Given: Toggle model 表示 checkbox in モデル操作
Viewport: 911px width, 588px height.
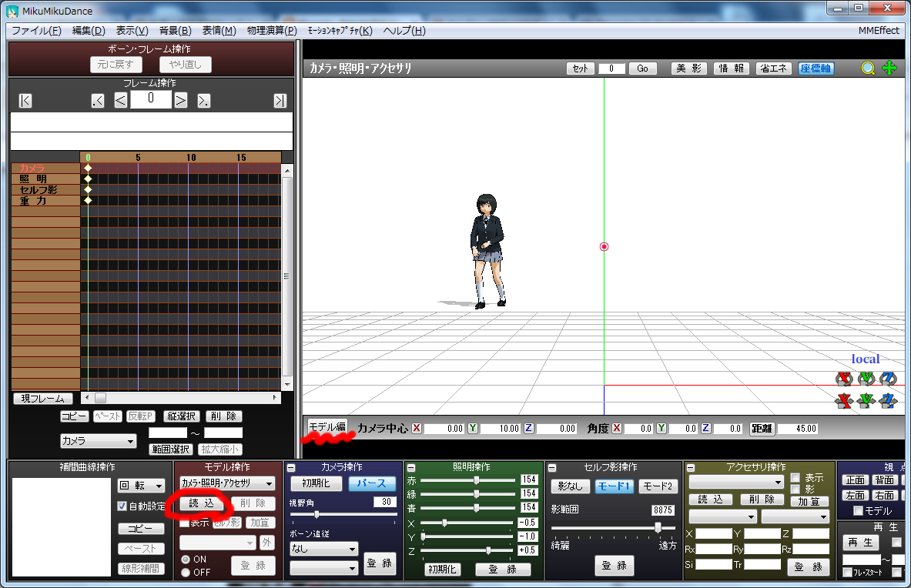Looking at the screenshot, I should tap(185, 523).
